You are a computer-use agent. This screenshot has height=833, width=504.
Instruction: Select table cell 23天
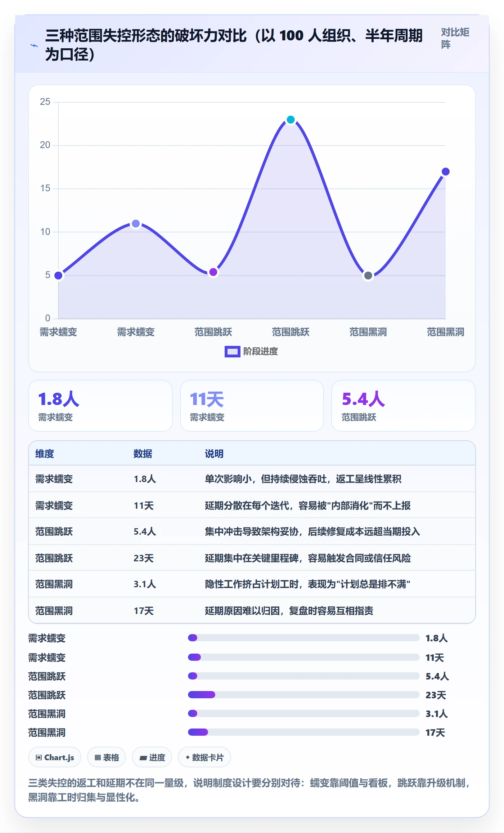coord(144,558)
